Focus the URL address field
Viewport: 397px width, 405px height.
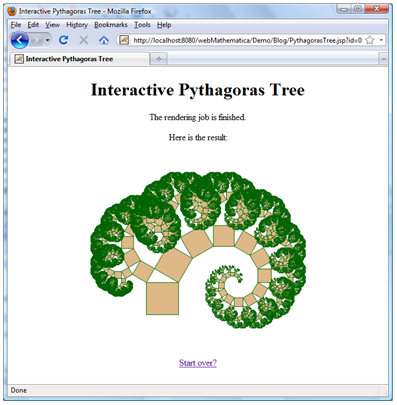247,40
